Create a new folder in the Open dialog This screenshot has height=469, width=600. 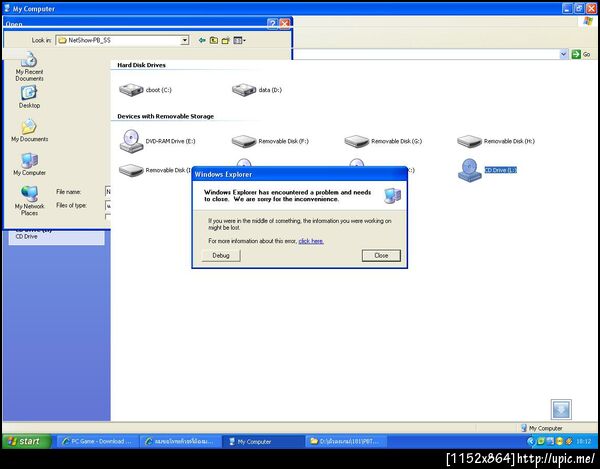pos(225,40)
